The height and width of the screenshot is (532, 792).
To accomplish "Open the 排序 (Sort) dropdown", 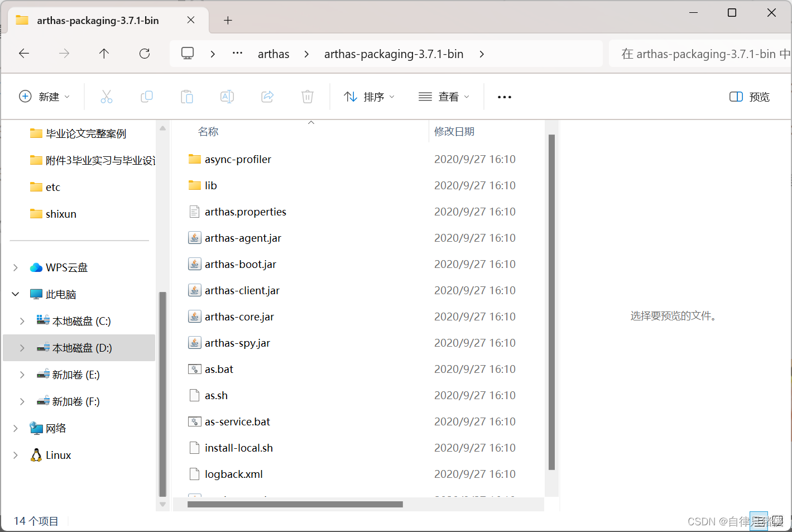I will 369,97.
